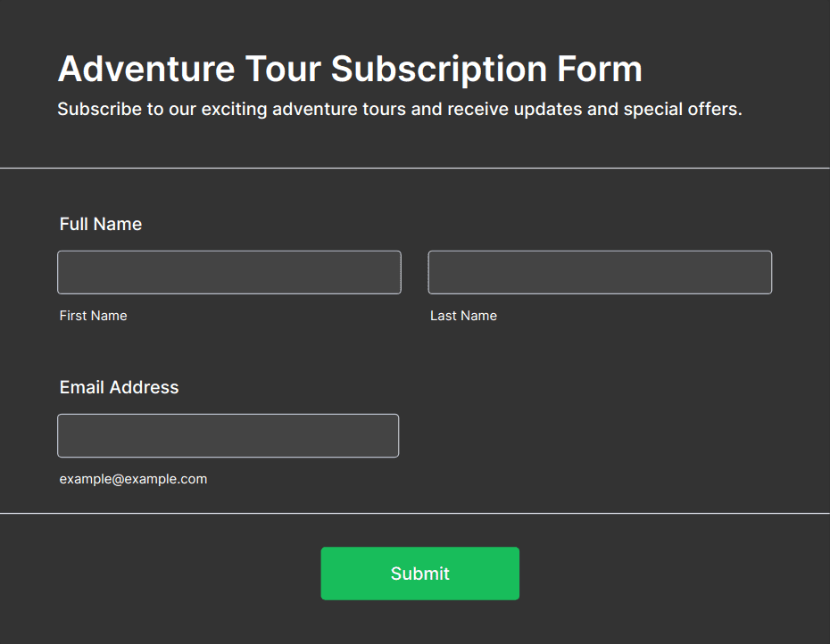The image size is (830, 644).
Task: Focus the Last Name text box
Action: [x=600, y=273]
